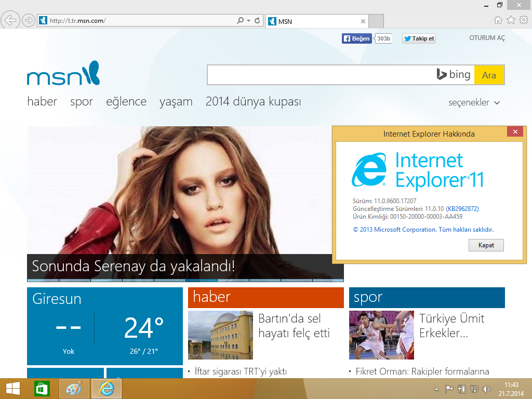Expand the seçenekler options dropdown
Screen dimensions: 532x399
coord(474,103)
